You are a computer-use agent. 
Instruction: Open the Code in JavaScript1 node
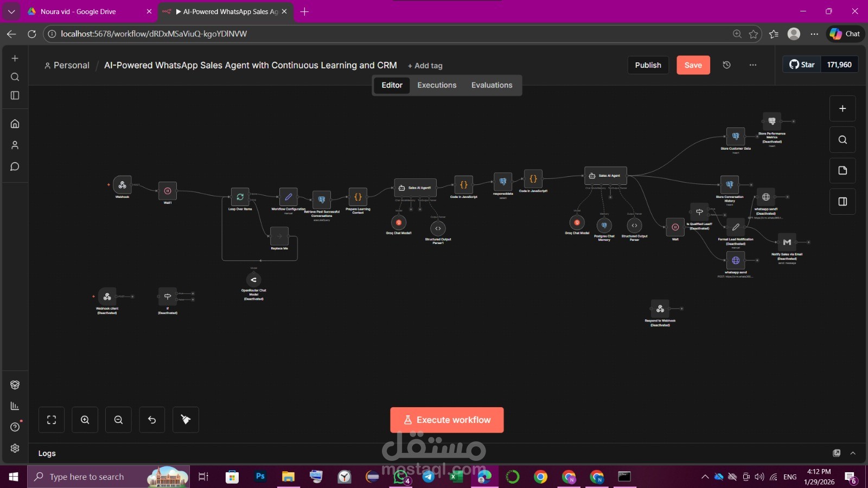tap(533, 179)
